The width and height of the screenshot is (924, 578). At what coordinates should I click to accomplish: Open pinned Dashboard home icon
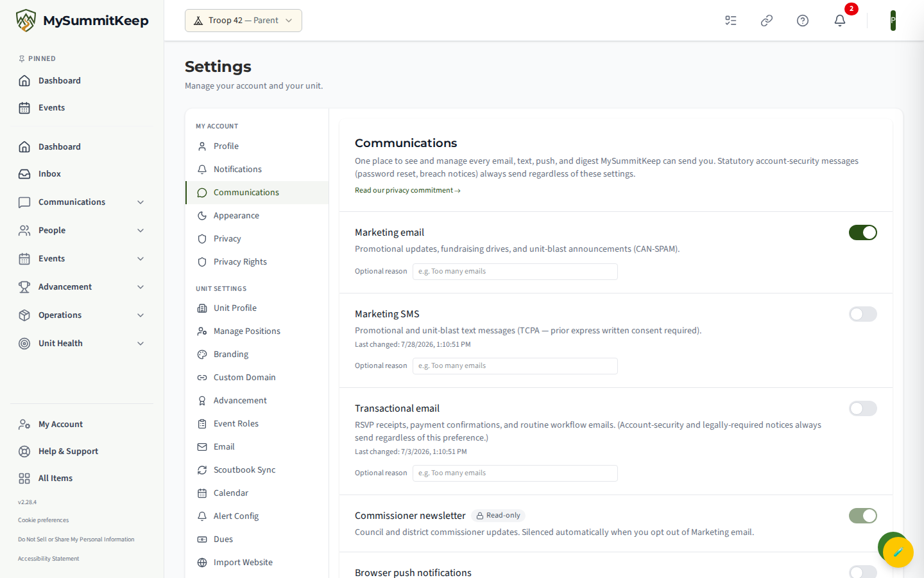coord(81,80)
